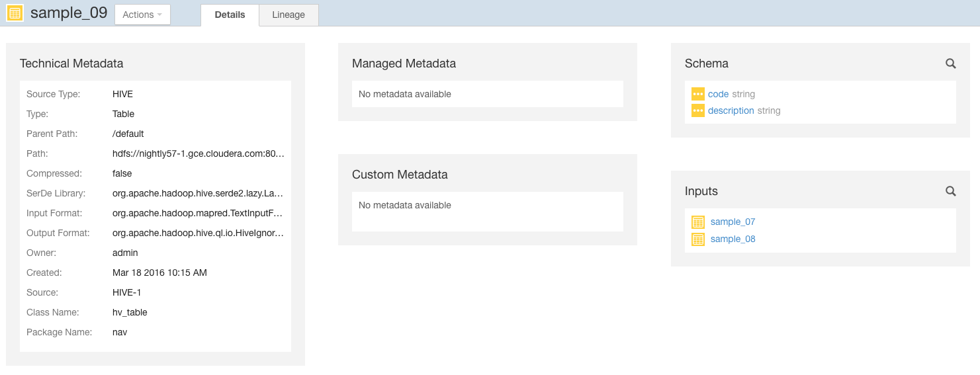This screenshot has height=375, width=980.
Task: Open the sample_07 input table link
Action: [733, 222]
